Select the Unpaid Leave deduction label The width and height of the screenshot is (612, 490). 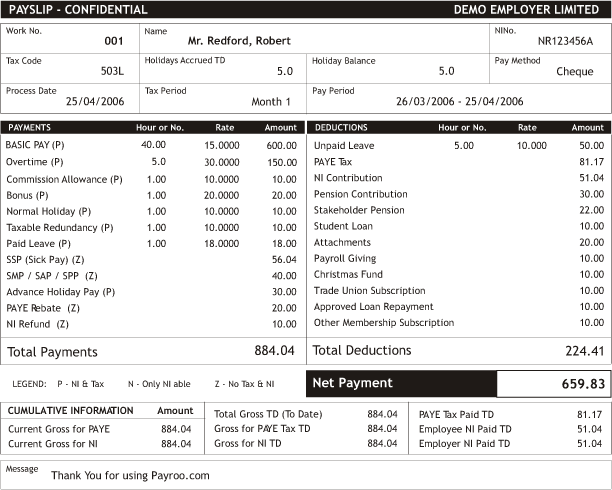coord(345,145)
